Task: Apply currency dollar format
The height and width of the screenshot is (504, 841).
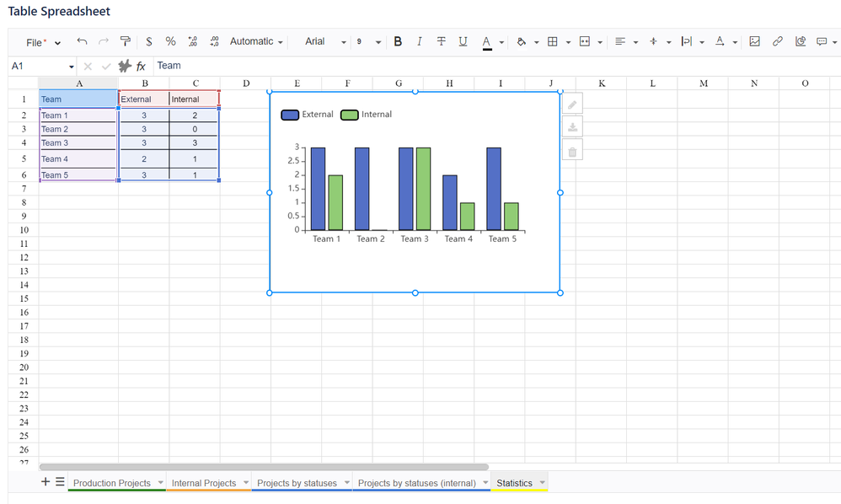Action: pyautogui.click(x=149, y=41)
